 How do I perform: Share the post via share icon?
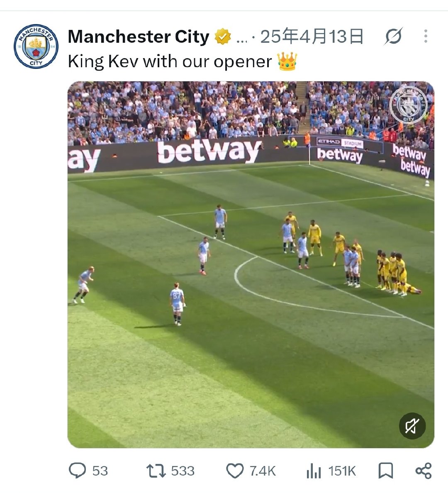click(x=424, y=471)
